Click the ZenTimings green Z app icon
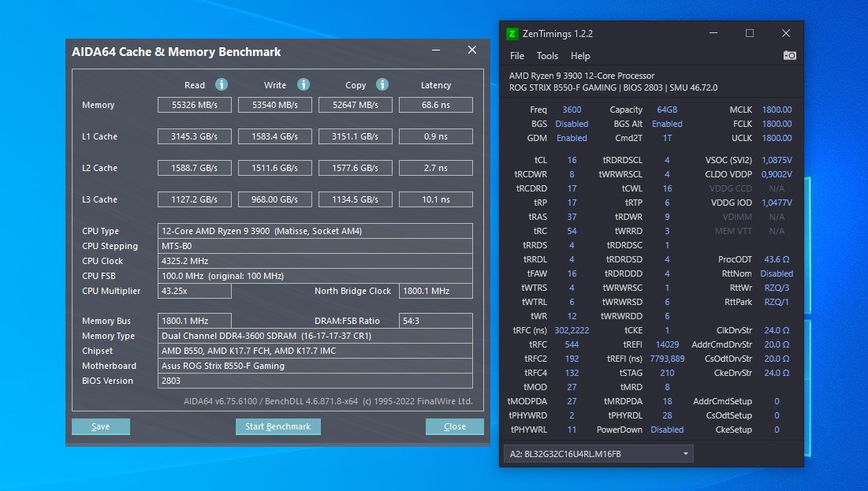The width and height of the screenshot is (868, 491). coord(512,34)
